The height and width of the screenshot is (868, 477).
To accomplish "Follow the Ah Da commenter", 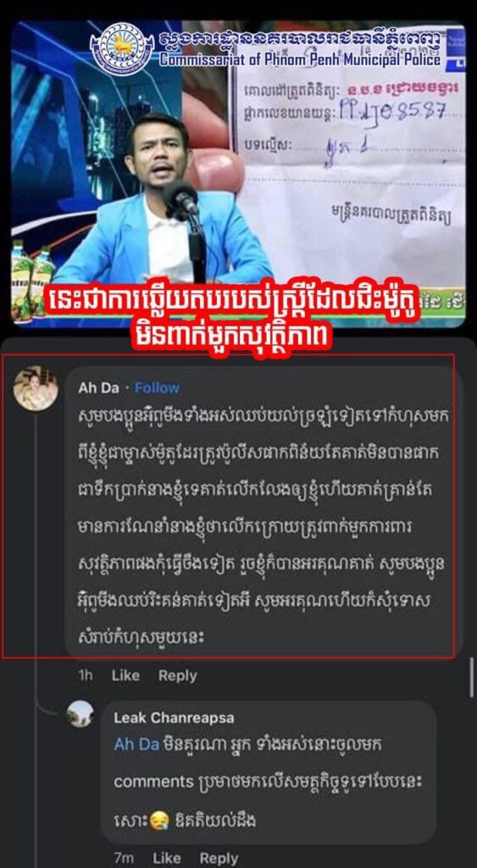I will pos(157,388).
